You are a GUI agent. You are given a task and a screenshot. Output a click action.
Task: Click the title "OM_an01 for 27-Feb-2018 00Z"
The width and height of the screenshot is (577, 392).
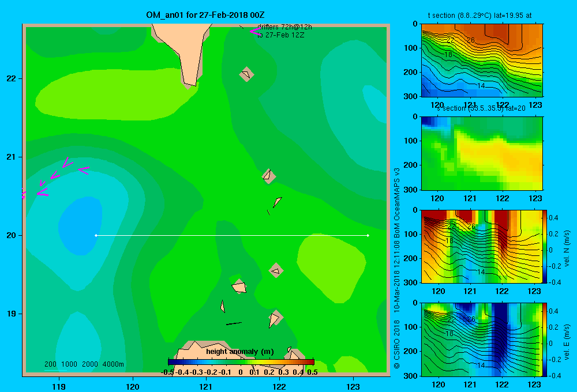205,15
